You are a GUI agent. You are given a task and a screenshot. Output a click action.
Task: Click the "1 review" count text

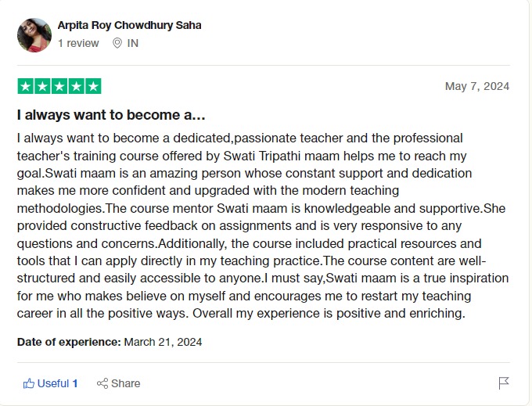click(x=78, y=44)
